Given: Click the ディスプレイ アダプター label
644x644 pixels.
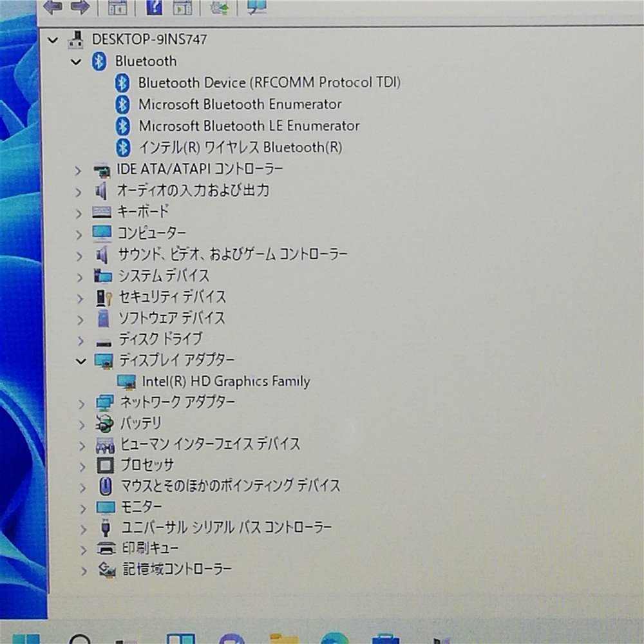Looking at the screenshot, I should tap(177, 360).
